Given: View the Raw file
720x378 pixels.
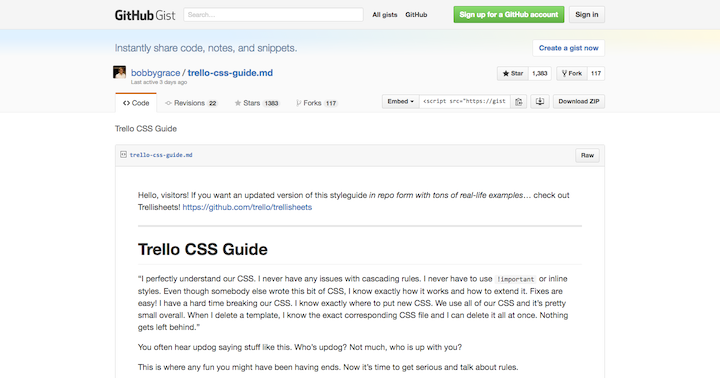Looking at the screenshot, I should [587, 155].
